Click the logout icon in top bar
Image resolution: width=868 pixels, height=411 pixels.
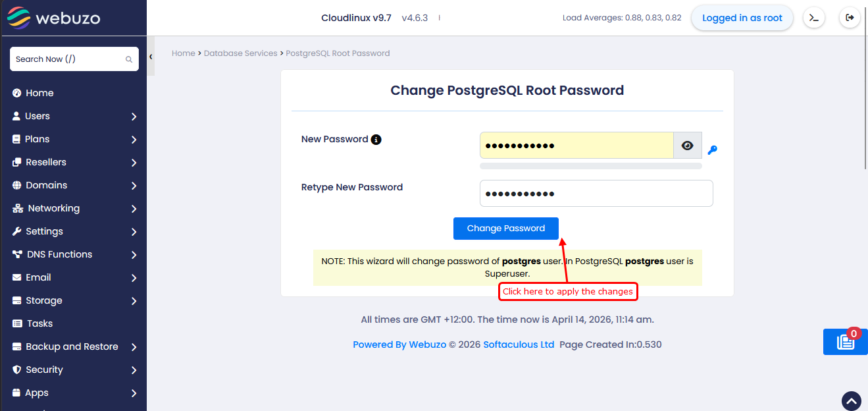point(850,18)
